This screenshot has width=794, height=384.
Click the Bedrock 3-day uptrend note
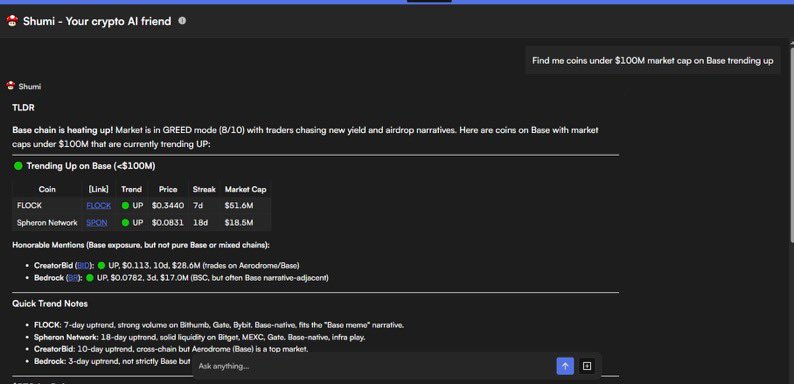(112, 361)
